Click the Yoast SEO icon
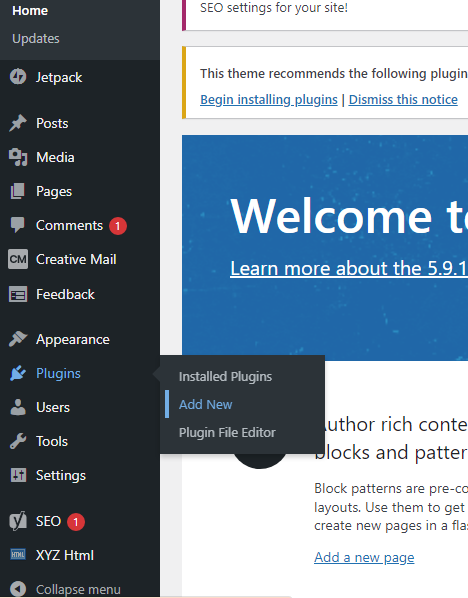The image size is (468, 598). pos(18,521)
